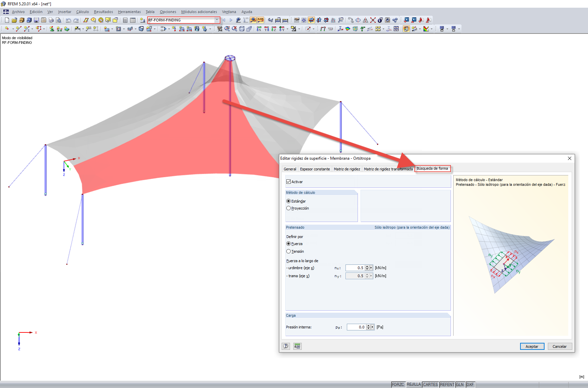
Task: Expand the -Y view direction dropdown arrow
Action: pos(287,29)
